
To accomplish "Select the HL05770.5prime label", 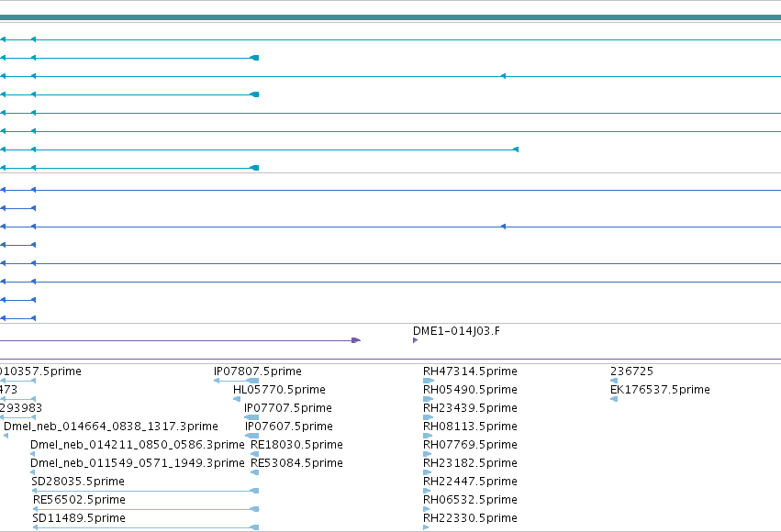I will (x=279, y=390).
